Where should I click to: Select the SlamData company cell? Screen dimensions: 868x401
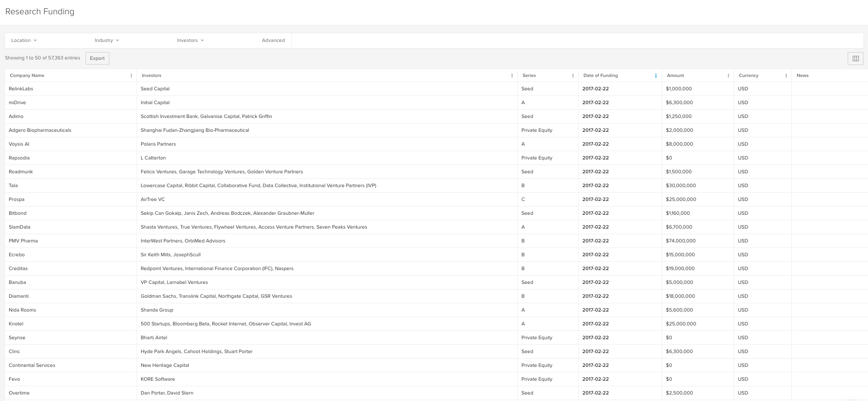coord(71,227)
